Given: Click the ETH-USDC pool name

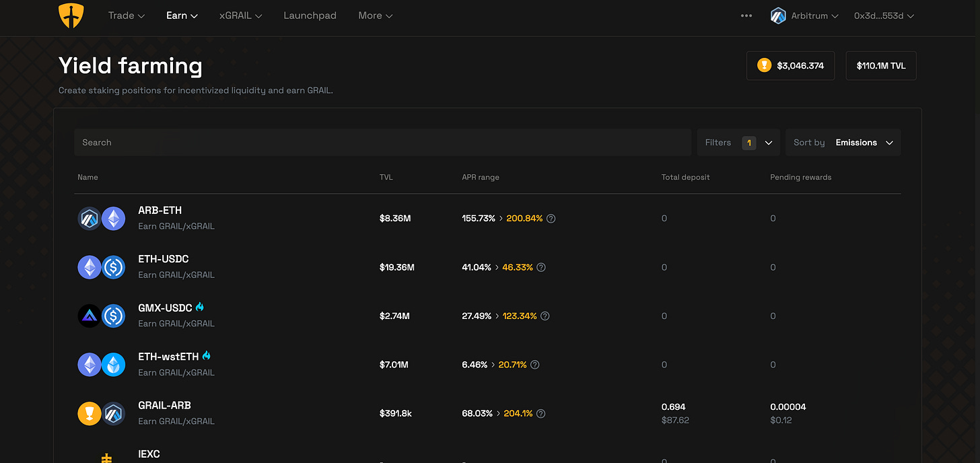Looking at the screenshot, I should [x=164, y=259].
